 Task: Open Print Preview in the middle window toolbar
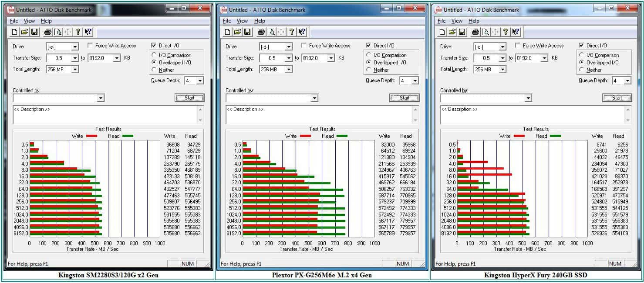271,32
